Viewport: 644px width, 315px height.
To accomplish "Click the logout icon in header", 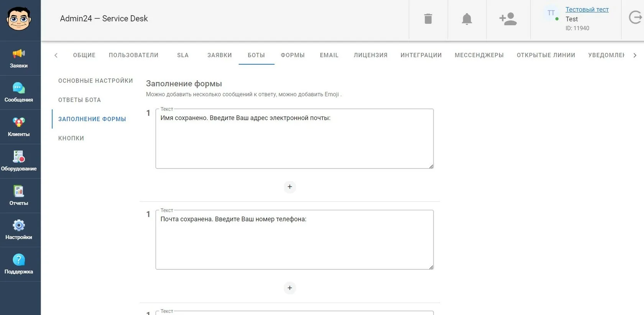I will (x=635, y=18).
